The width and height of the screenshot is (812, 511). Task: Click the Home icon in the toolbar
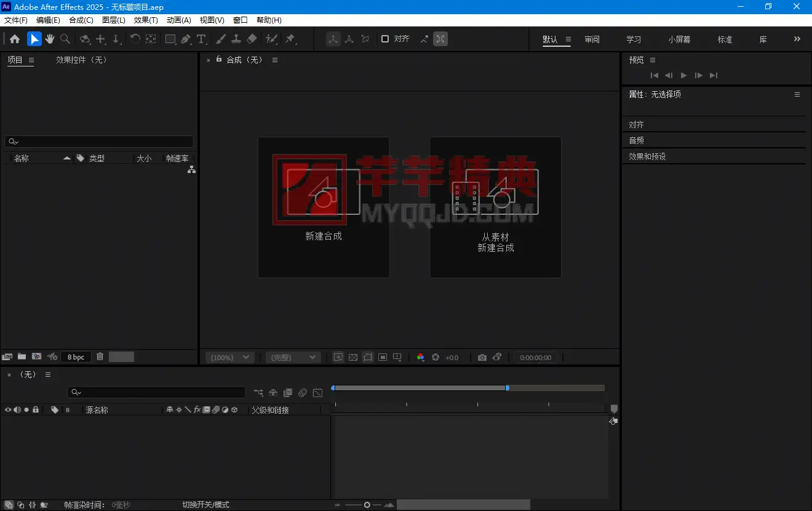tap(14, 38)
